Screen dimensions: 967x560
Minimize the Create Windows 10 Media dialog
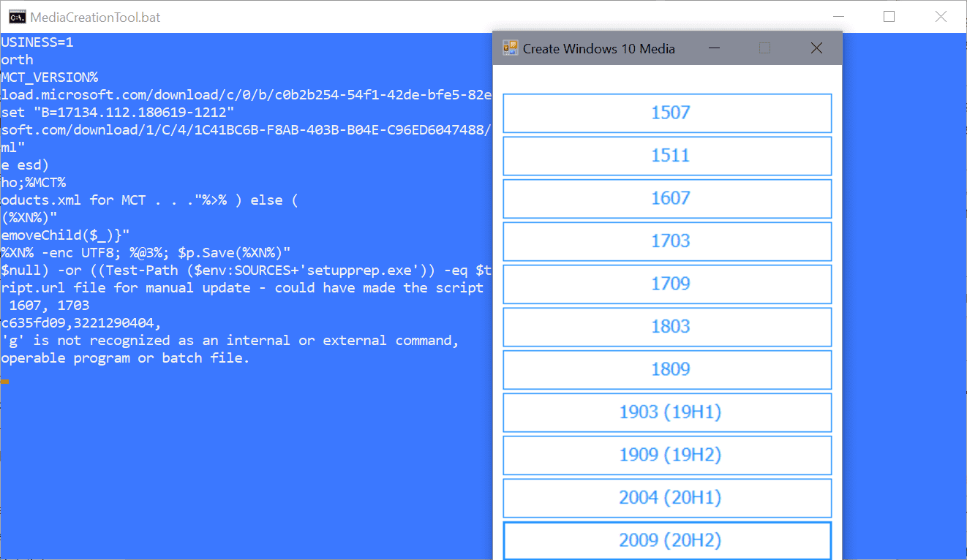pyautogui.click(x=714, y=48)
